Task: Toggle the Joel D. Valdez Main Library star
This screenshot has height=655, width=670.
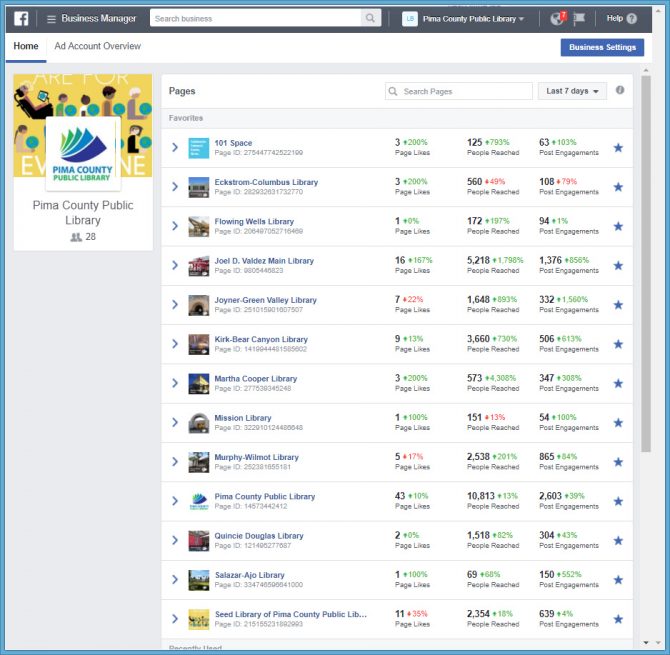Action: pos(618,266)
